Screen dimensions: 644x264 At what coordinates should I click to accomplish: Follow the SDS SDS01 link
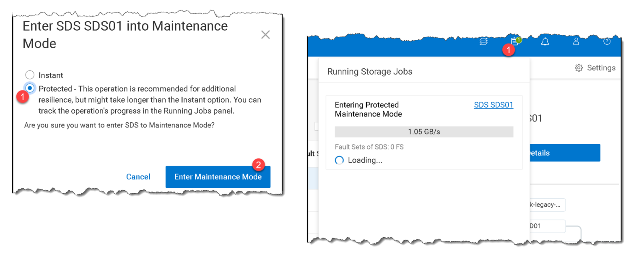pyautogui.click(x=493, y=105)
